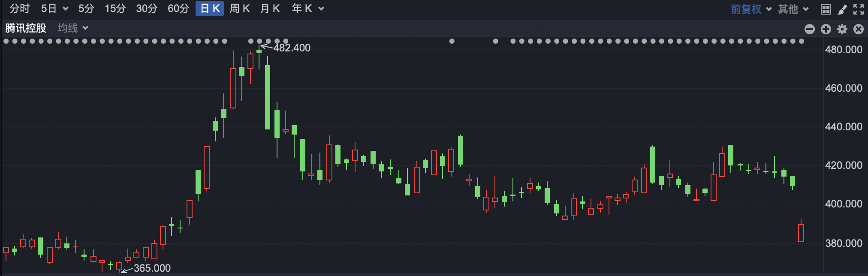Switch to 60分 interval
This screenshot has height=276, width=868.
pos(178,9)
